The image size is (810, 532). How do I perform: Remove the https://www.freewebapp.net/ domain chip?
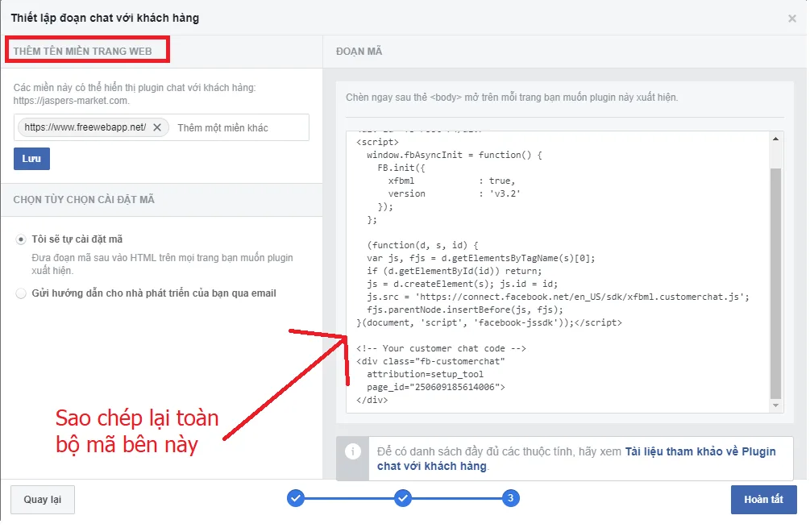point(157,127)
